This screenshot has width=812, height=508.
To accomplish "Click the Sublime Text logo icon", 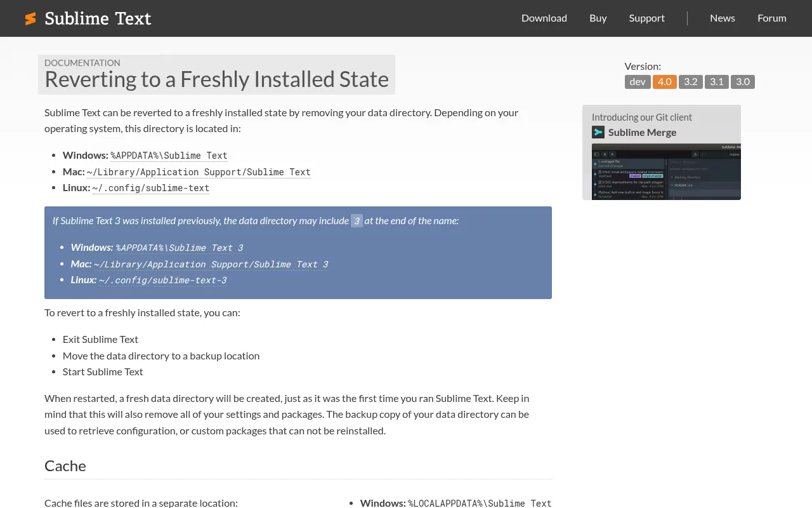I will click(x=30, y=18).
